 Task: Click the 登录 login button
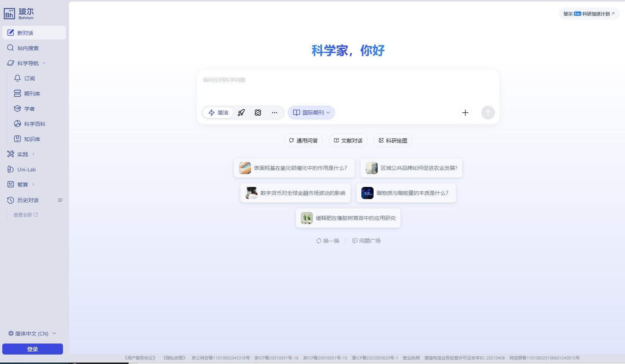coord(32,349)
